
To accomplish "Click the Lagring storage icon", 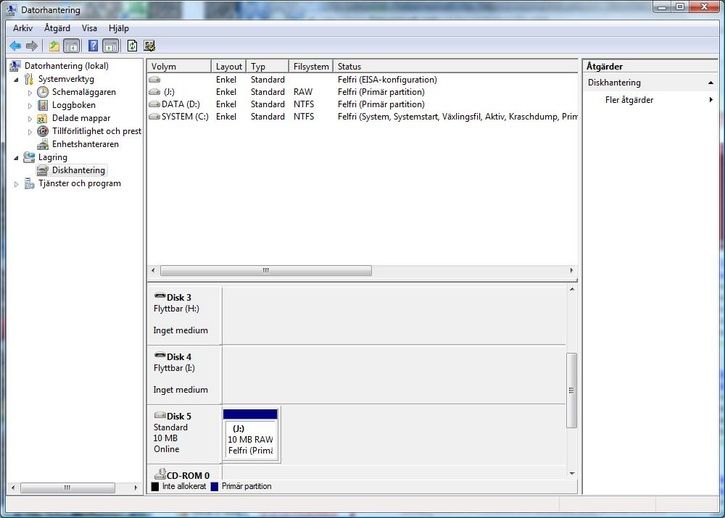I will pos(29,157).
